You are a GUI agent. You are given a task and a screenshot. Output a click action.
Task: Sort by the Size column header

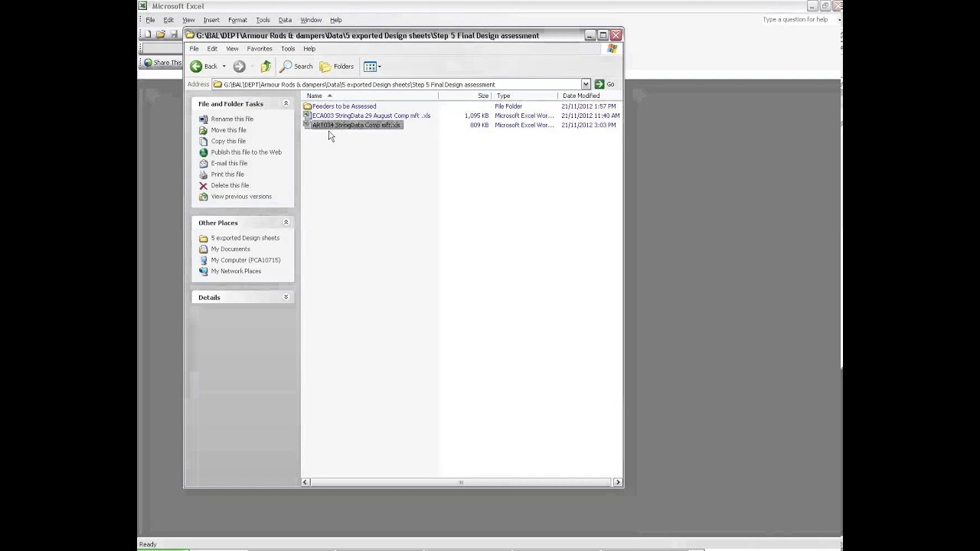466,96
